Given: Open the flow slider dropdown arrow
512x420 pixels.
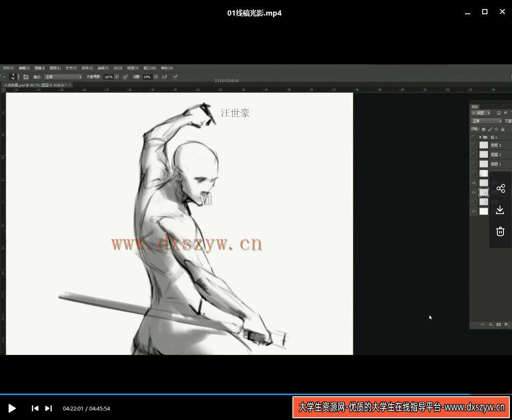Looking at the screenshot, I should (x=156, y=77).
